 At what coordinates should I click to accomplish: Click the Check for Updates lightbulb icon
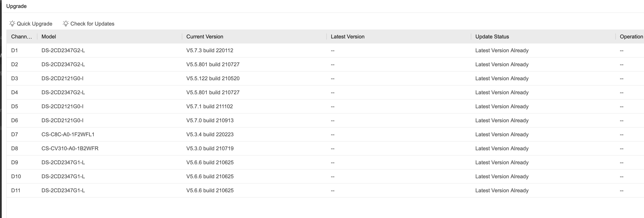pyautogui.click(x=66, y=23)
